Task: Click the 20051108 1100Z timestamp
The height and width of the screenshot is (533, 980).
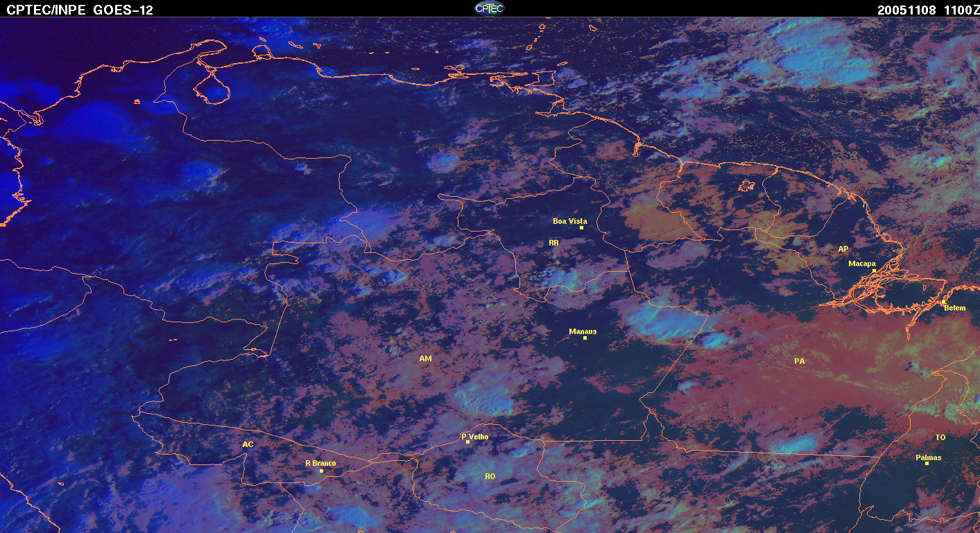Action: point(928,10)
